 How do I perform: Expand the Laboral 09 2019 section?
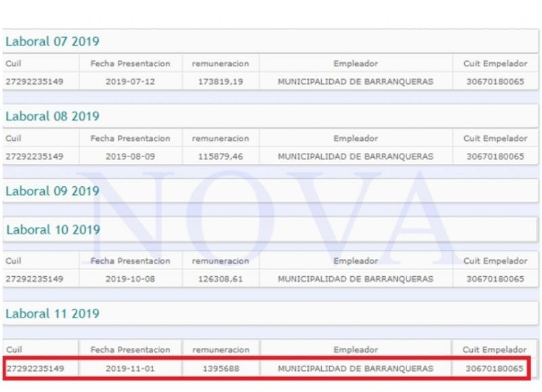click(x=270, y=191)
